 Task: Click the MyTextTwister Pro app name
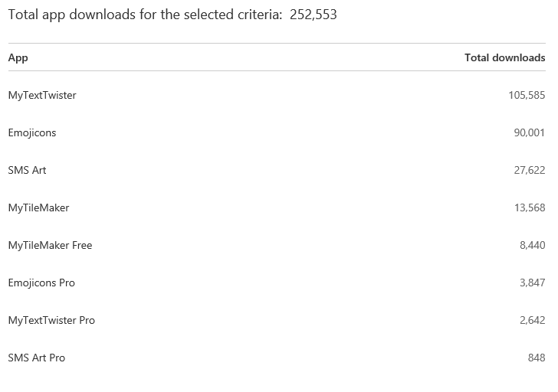(x=51, y=320)
